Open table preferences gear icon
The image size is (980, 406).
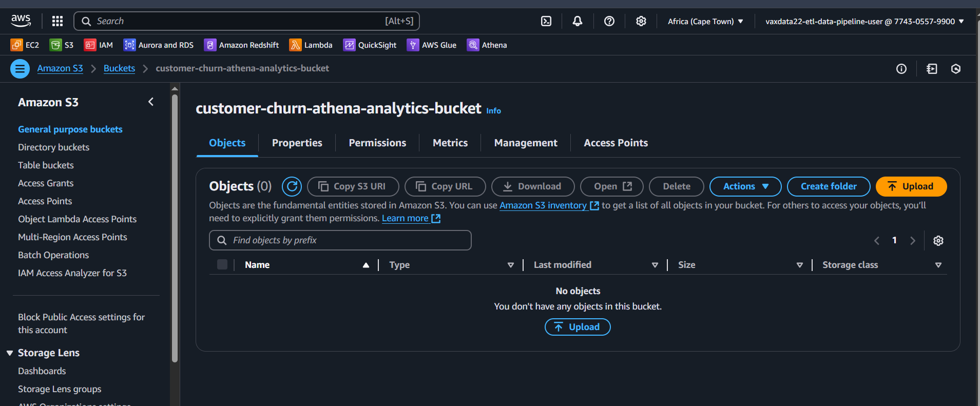pos(938,241)
